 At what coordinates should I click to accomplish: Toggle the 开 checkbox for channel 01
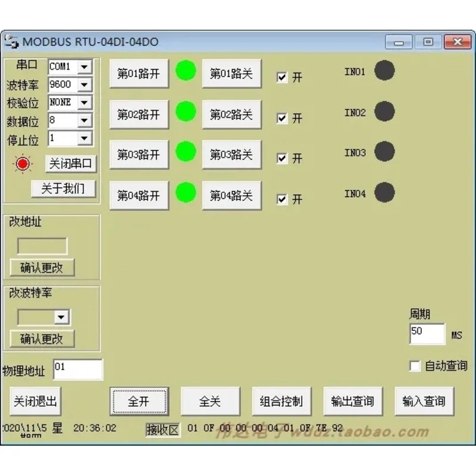coord(282,77)
